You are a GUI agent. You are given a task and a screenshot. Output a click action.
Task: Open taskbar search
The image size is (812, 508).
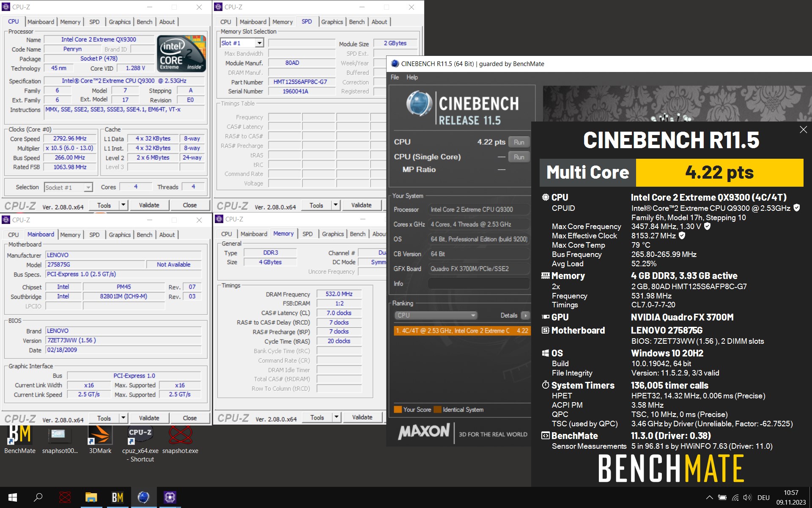pyautogui.click(x=38, y=497)
